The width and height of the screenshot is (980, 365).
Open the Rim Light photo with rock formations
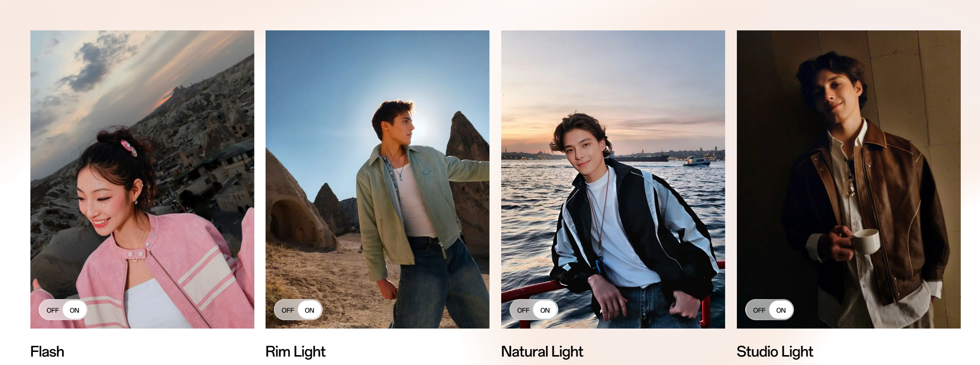tap(377, 179)
